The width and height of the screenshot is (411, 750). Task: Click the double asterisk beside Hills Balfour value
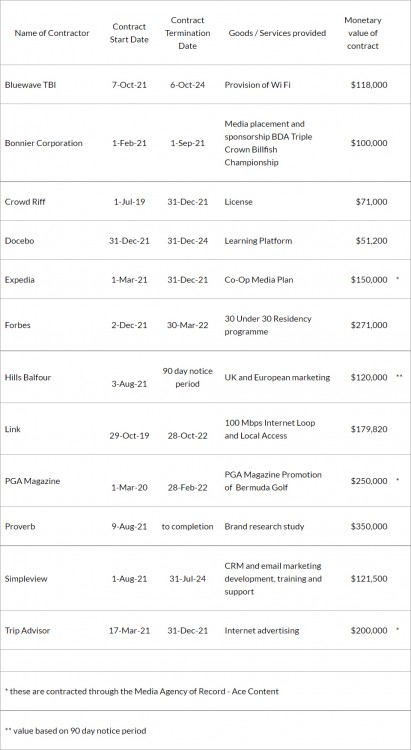tap(399, 377)
